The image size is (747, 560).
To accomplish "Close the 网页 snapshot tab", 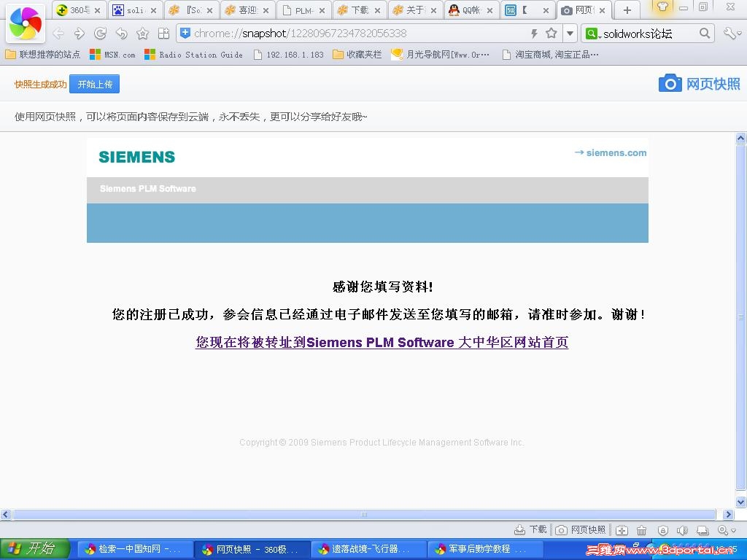I will point(602,10).
